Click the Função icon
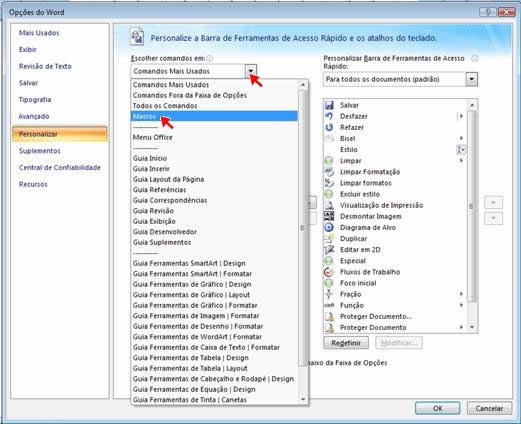 point(329,305)
